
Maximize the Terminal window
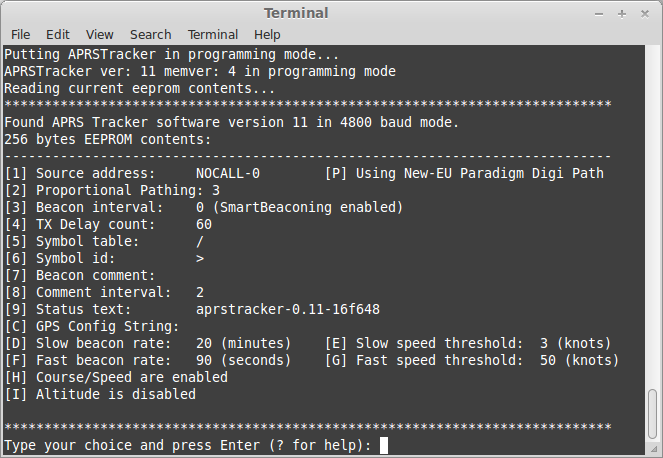[622, 14]
